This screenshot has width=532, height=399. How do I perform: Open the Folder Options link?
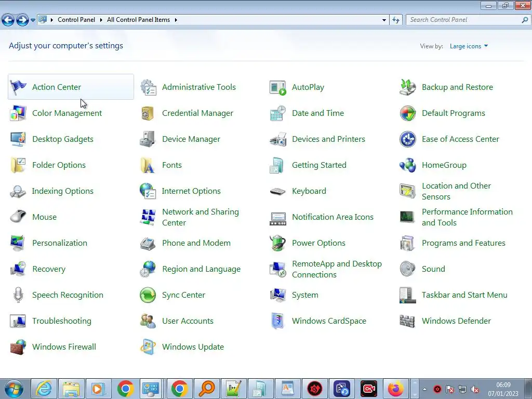tap(59, 165)
